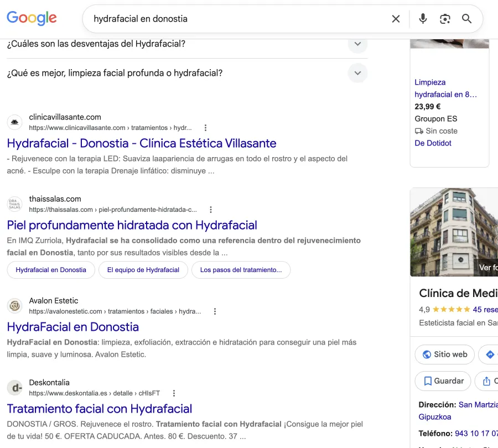Open 'Hydrafacial - Donostia - Clínica Estética Villasante' result
This screenshot has height=448, width=498.
[x=142, y=143]
